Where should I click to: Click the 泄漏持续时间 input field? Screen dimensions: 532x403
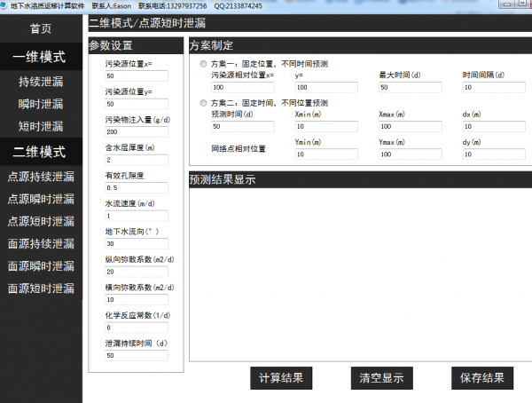coord(135,355)
